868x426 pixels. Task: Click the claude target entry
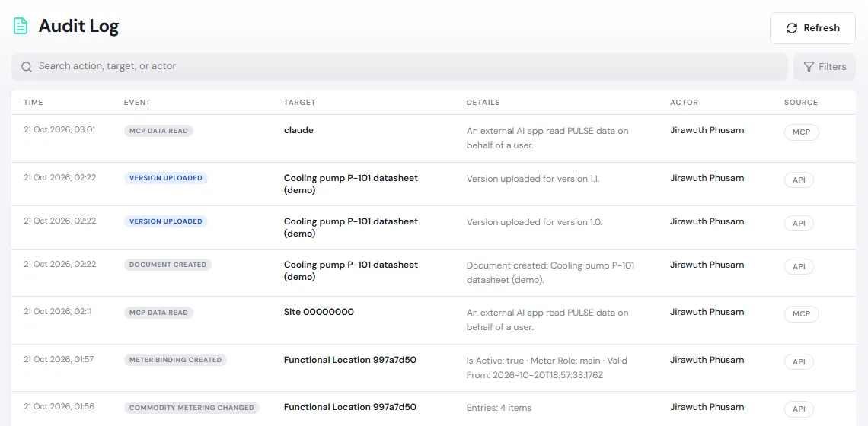299,131
